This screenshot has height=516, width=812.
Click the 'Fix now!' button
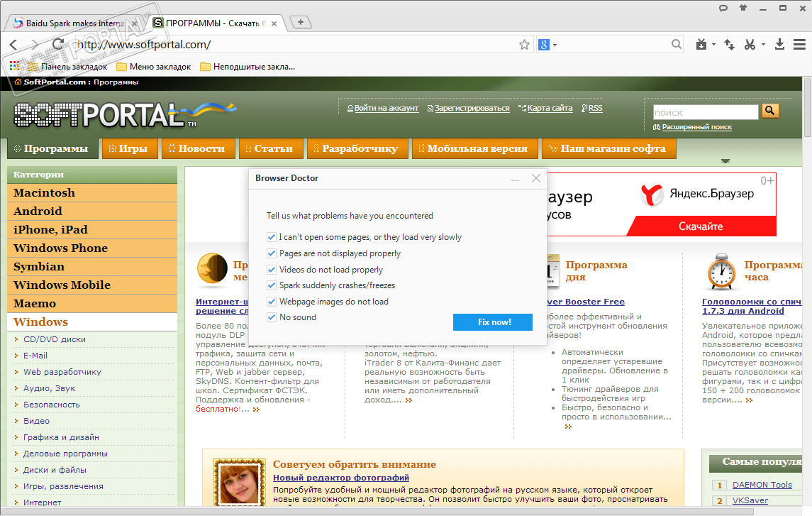[492, 322]
